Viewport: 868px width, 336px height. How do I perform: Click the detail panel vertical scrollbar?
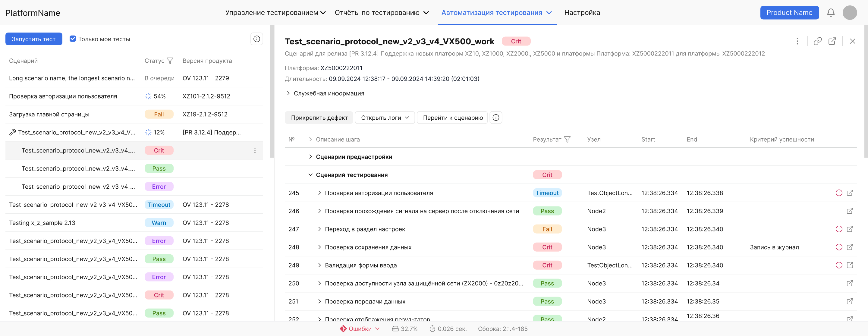point(866,92)
